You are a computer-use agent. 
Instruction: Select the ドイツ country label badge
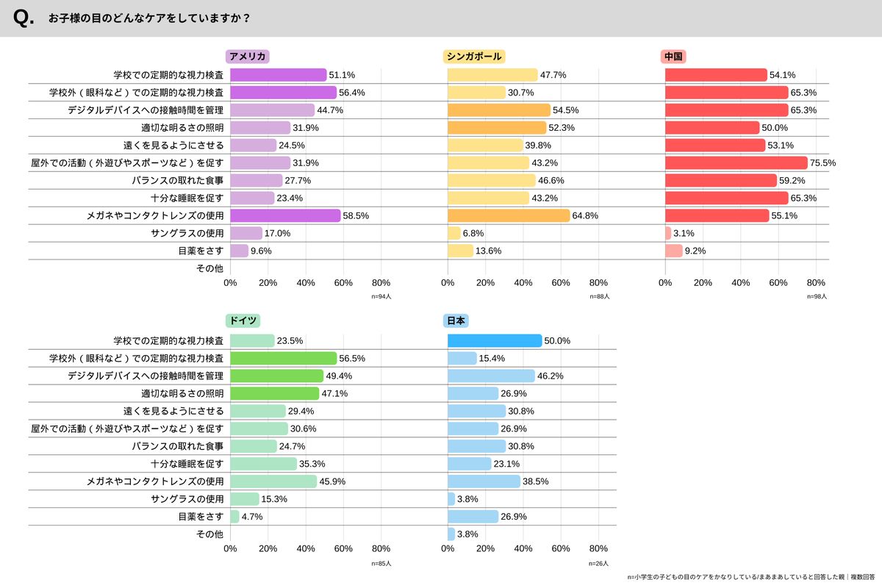243,320
